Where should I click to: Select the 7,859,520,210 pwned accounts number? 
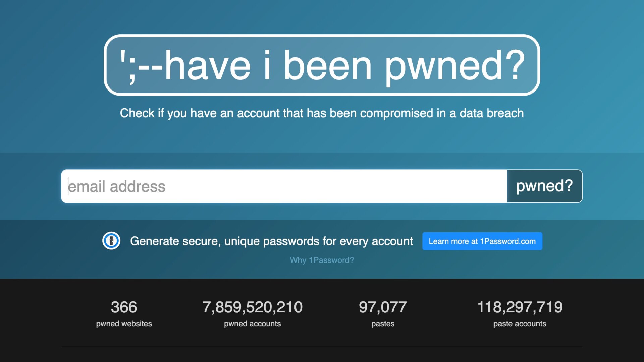(252, 307)
